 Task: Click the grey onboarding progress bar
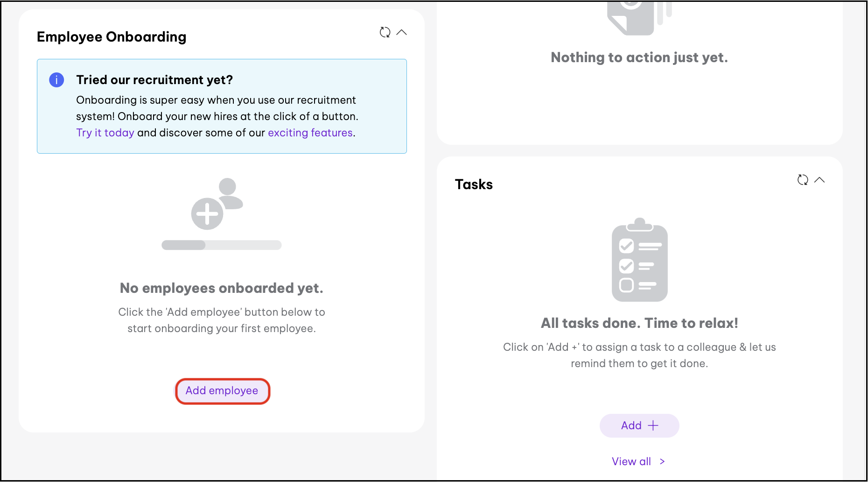tap(222, 245)
